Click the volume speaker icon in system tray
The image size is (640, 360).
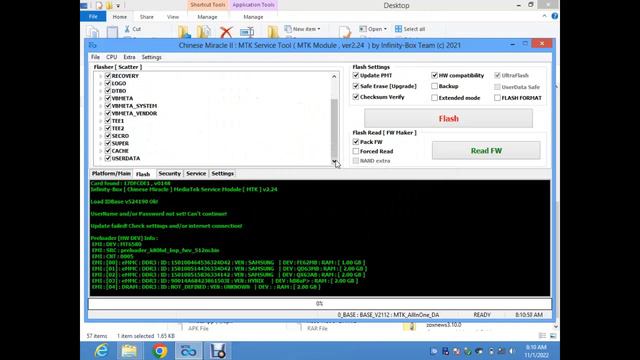click(x=512, y=351)
